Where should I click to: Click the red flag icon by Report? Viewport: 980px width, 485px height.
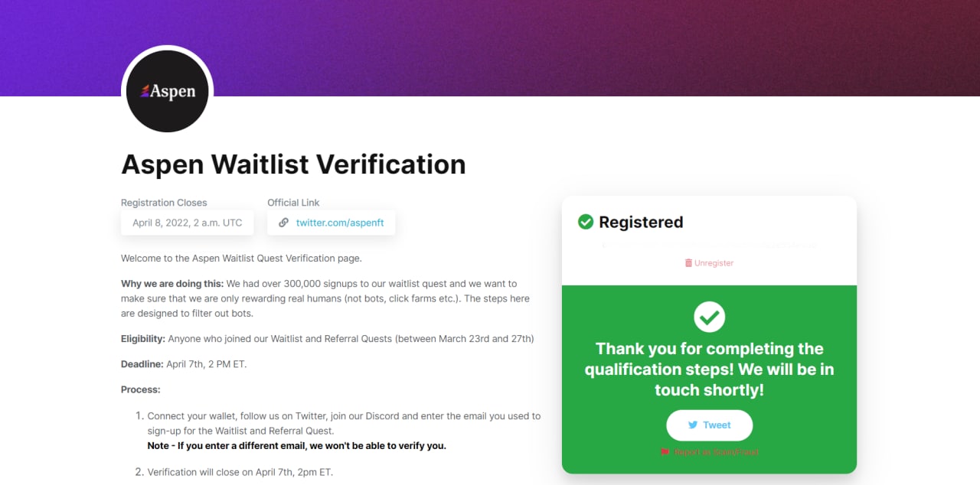(x=665, y=452)
